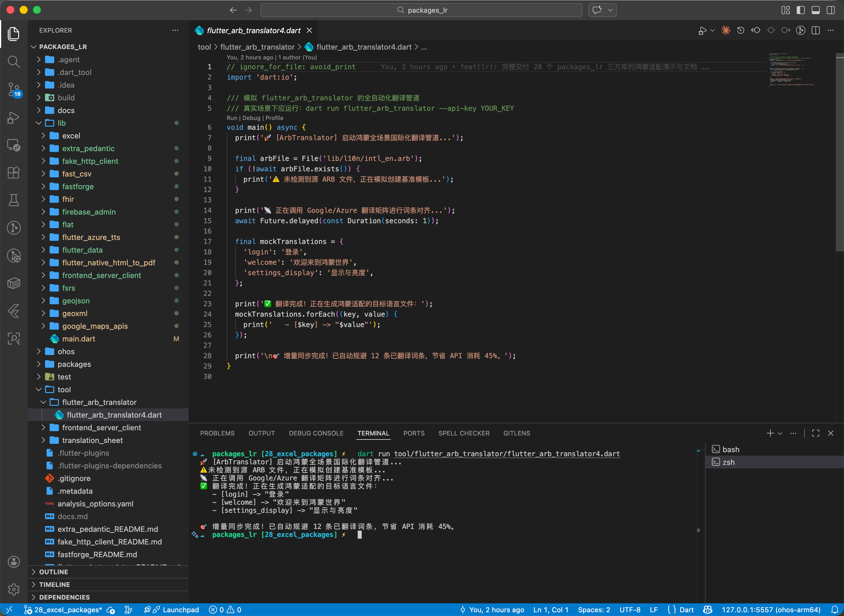Click the Debug code lens above main
Viewport: 844px width, 616px height.
(251, 118)
